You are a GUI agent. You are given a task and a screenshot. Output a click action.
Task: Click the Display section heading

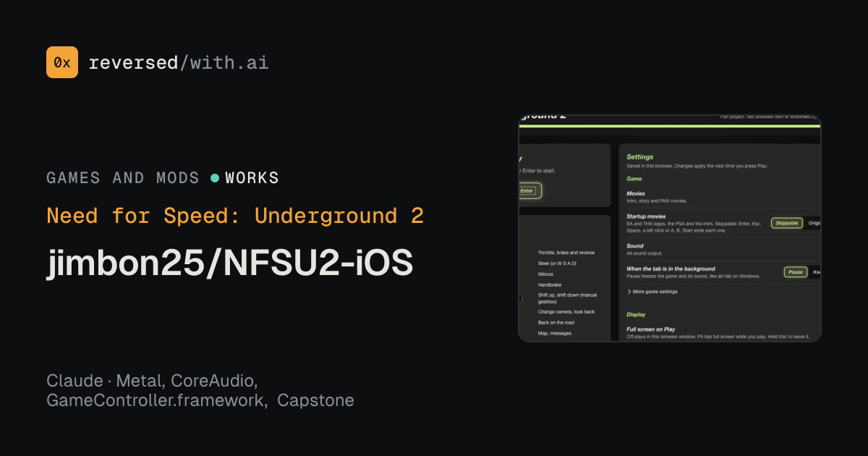click(636, 315)
